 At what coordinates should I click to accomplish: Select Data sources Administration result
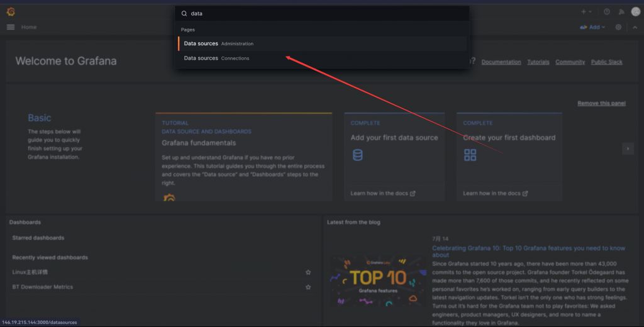click(323, 43)
